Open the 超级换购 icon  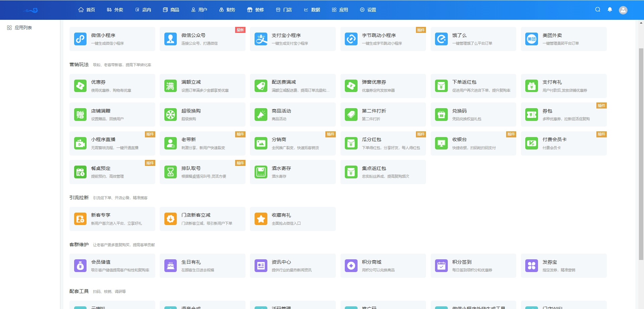pyautogui.click(x=170, y=115)
